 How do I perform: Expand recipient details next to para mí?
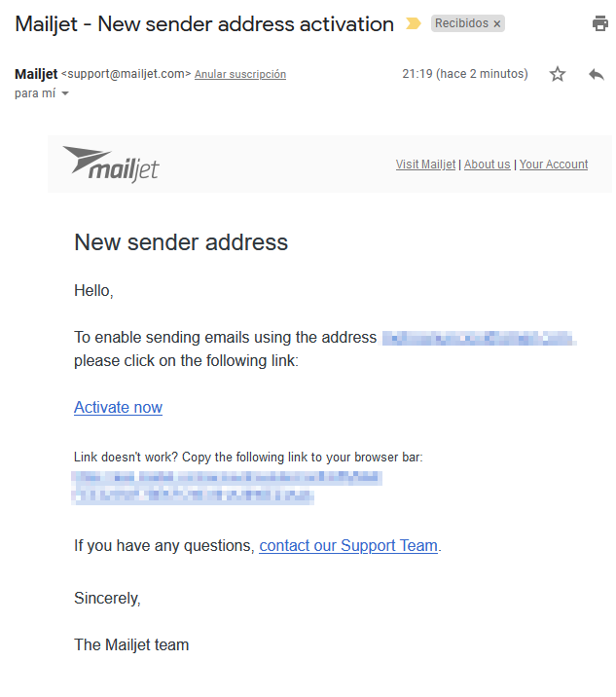(65, 93)
